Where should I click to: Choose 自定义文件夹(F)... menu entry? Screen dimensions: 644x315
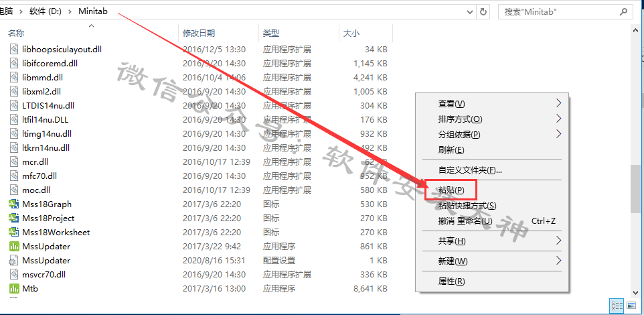(470, 170)
